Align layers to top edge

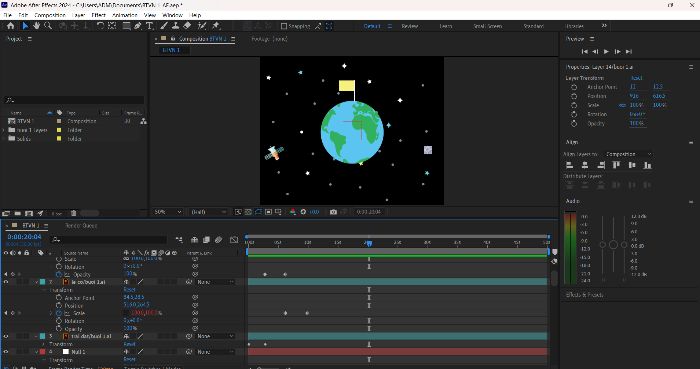(x=617, y=165)
